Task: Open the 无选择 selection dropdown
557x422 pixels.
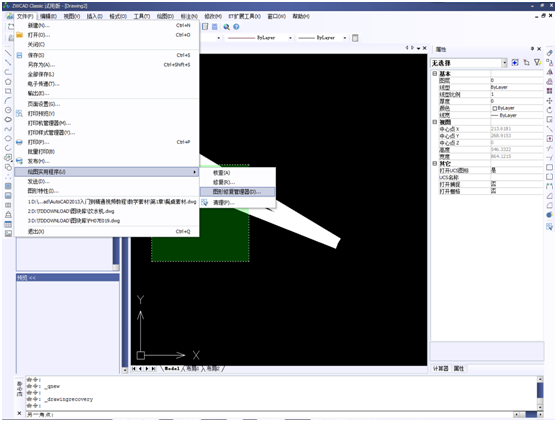Action: tap(505, 63)
